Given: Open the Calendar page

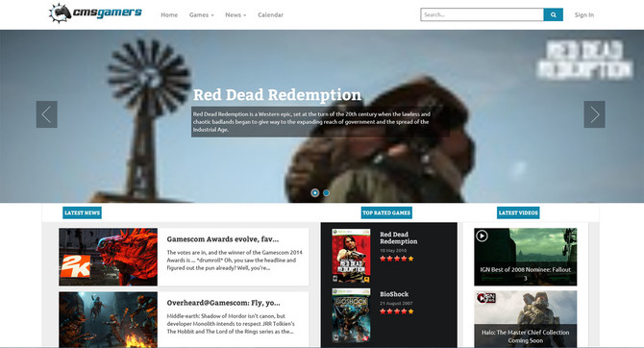Looking at the screenshot, I should coord(271,14).
